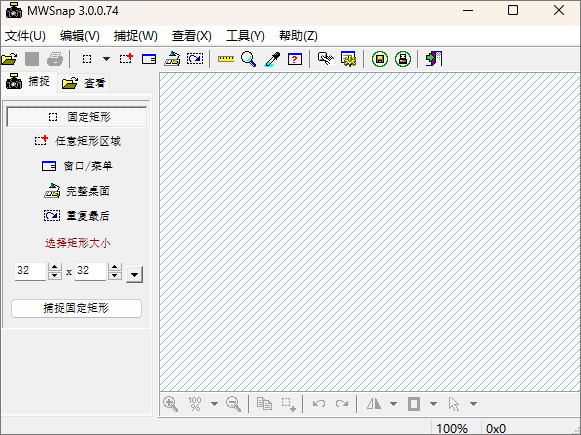Expand the zoom percentage dropdown arrow
Screen dimensions: 581x435
tap(215, 404)
